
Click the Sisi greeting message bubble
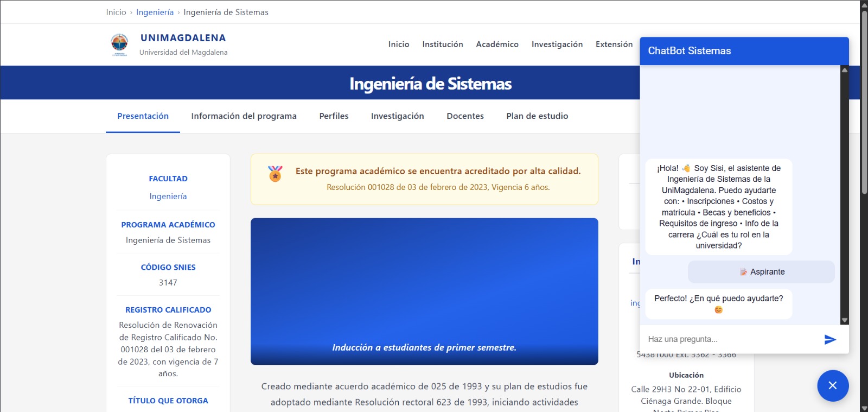pyautogui.click(x=719, y=207)
